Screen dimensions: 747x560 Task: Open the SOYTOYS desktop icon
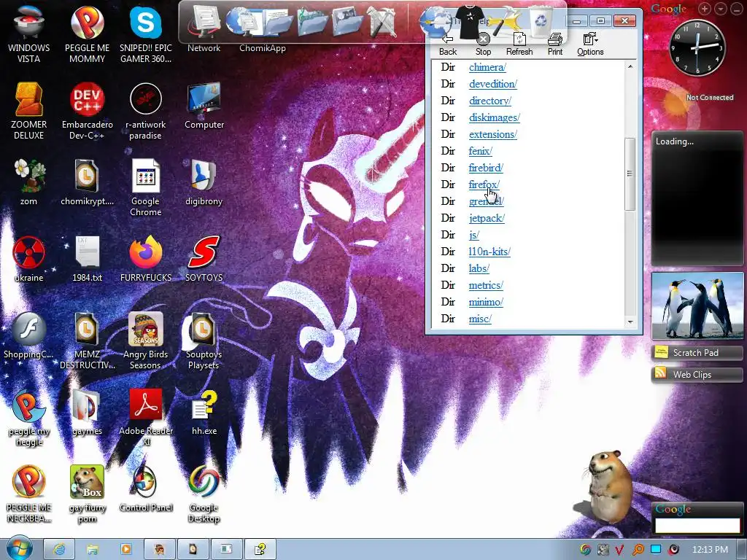(204, 258)
